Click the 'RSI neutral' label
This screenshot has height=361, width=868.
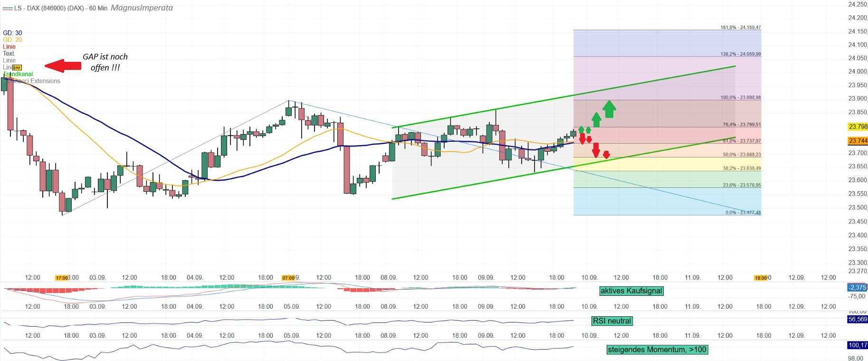pyautogui.click(x=612, y=321)
